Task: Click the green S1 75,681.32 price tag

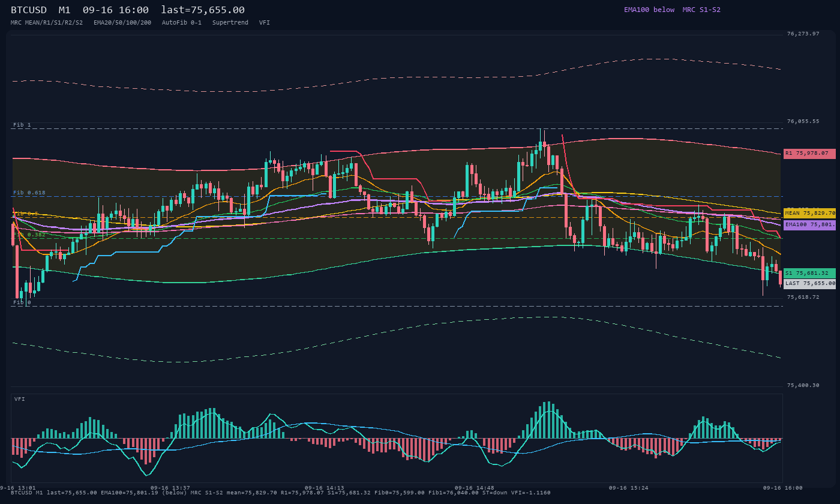Action: [x=809, y=273]
